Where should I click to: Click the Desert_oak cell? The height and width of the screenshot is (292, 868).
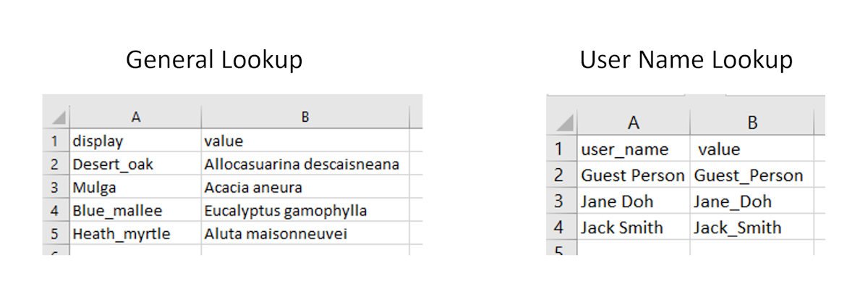click(x=135, y=164)
